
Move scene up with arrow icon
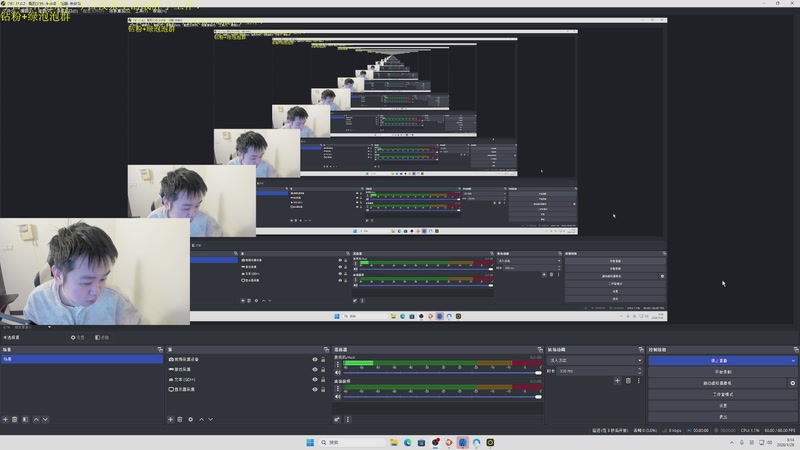(36, 419)
